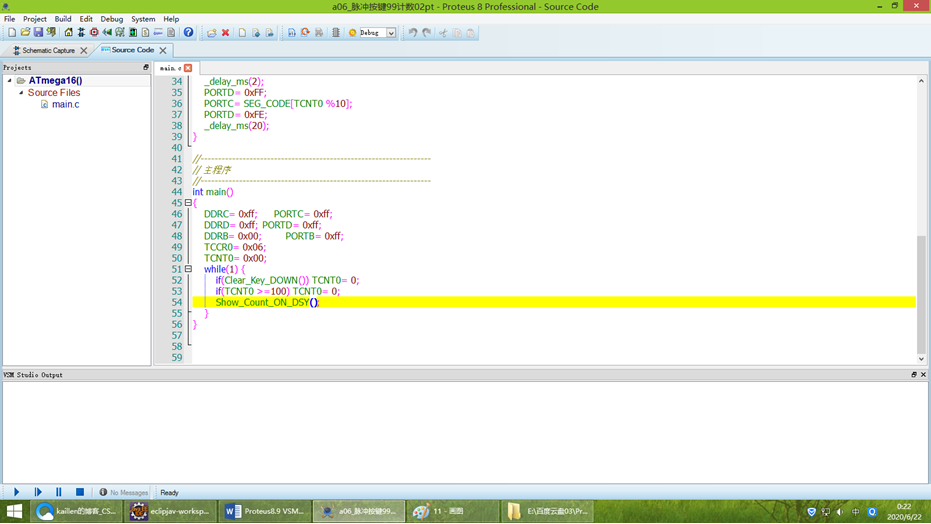Click the Paste clipboard icon
The image size is (931, 524).
click(471, 33)
